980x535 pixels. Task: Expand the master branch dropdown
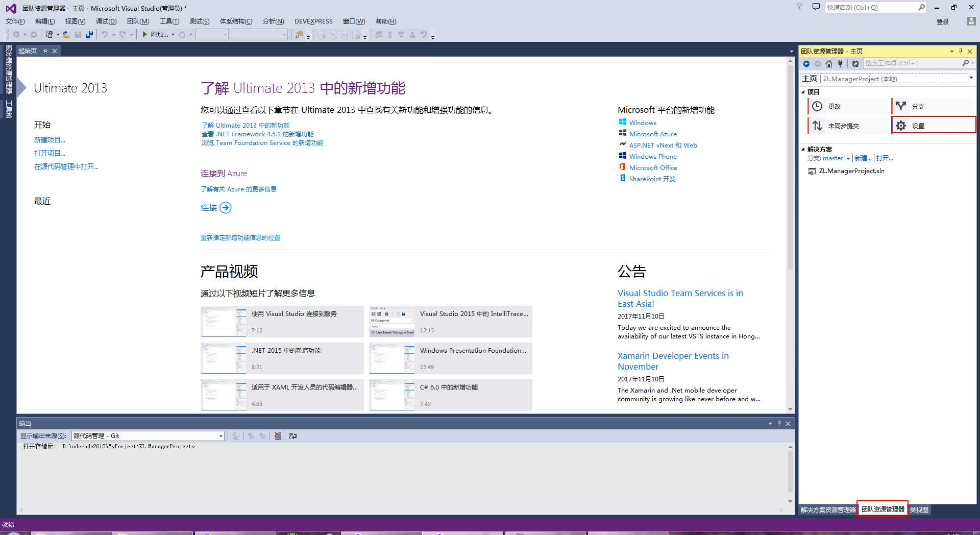coord(848,158)
